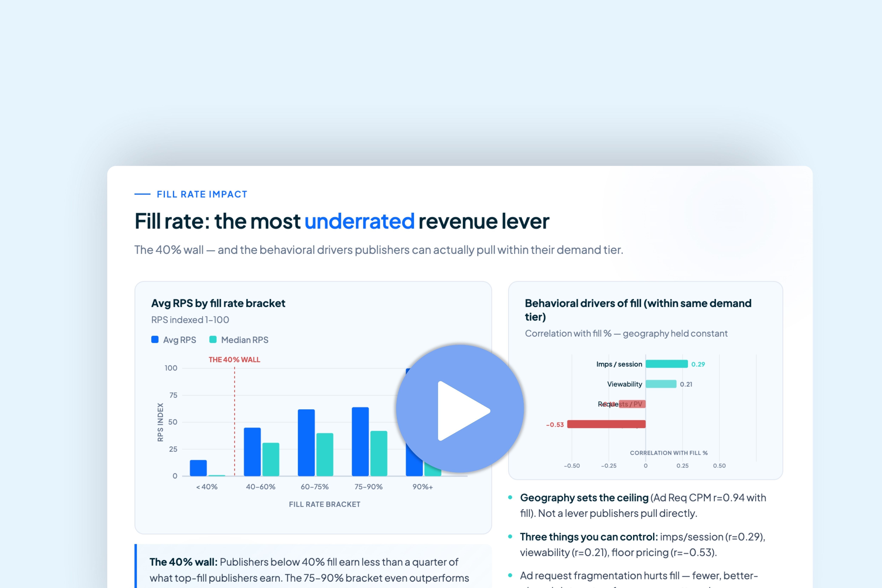Click the 'RPS indexed 1–100' subtitle
Screen dimensions: 882x588
(190, 320)
